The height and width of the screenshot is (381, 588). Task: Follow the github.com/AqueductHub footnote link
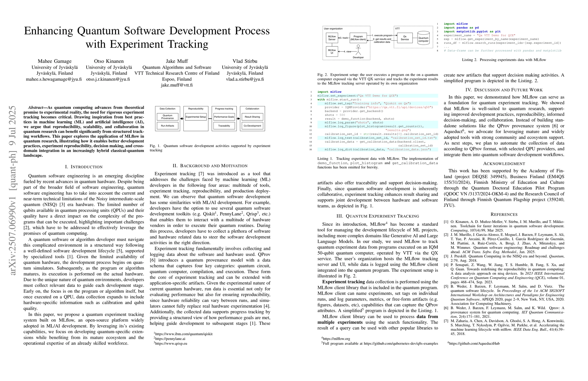tap(474, 343)
